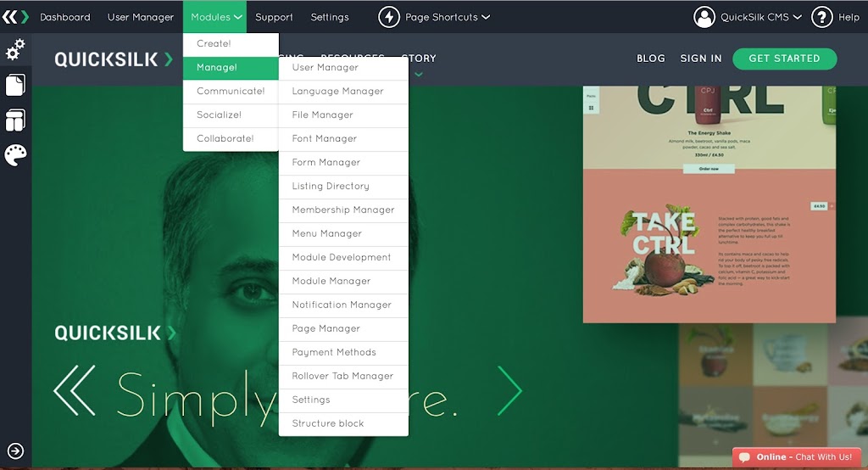868x470 pixels.
Task: Choose Listing Directory in submenu
Action: (x=343, y=187)
